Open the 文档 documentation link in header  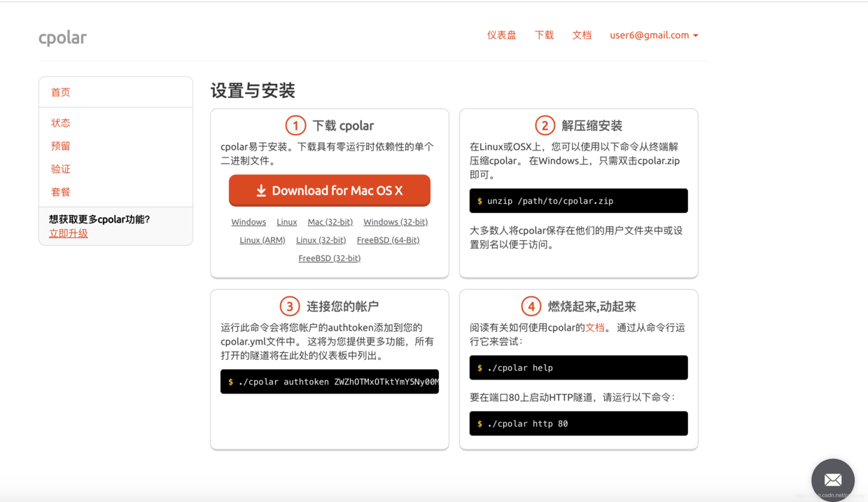(582, 35)
